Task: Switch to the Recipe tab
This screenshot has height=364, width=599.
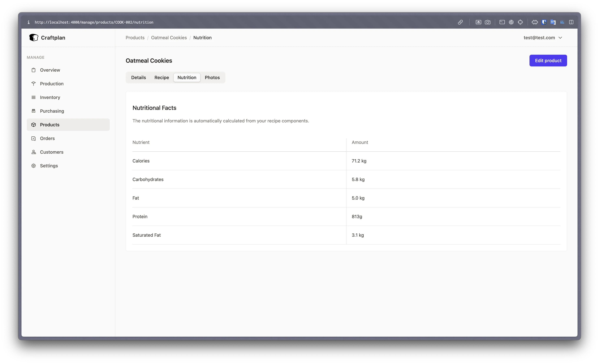Action: pos(161,77)
